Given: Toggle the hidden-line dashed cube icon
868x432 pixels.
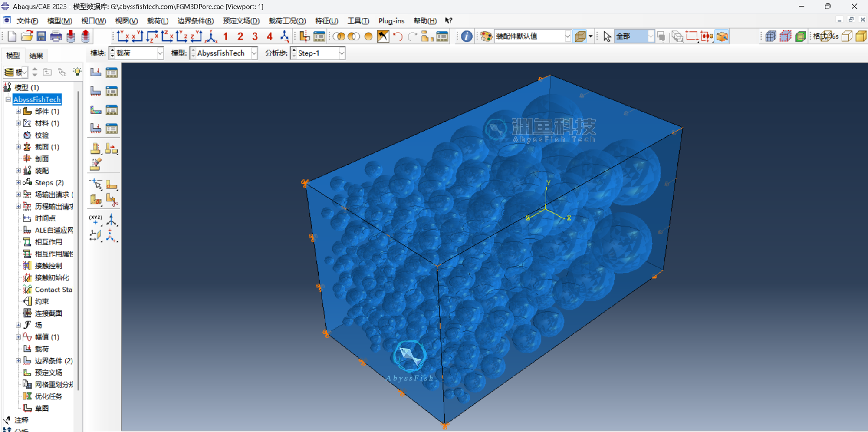Looking at the screenshot, I should coord(786,36).
